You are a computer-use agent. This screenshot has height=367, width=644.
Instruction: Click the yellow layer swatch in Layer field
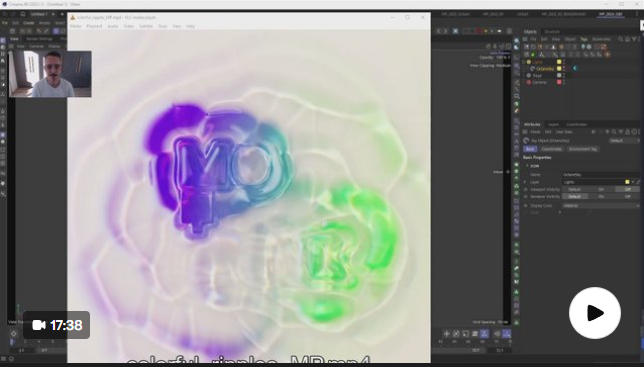pos(627,182)
